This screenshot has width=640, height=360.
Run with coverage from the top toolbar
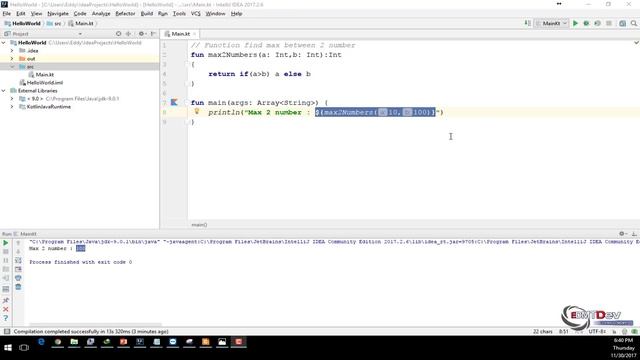point(597,23)
